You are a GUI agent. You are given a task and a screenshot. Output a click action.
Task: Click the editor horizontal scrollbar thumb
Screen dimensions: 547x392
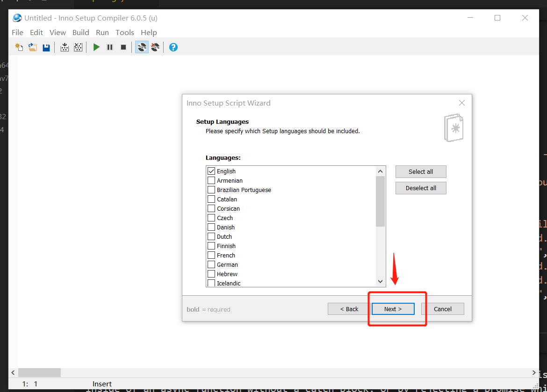click(x=39, y=372)
